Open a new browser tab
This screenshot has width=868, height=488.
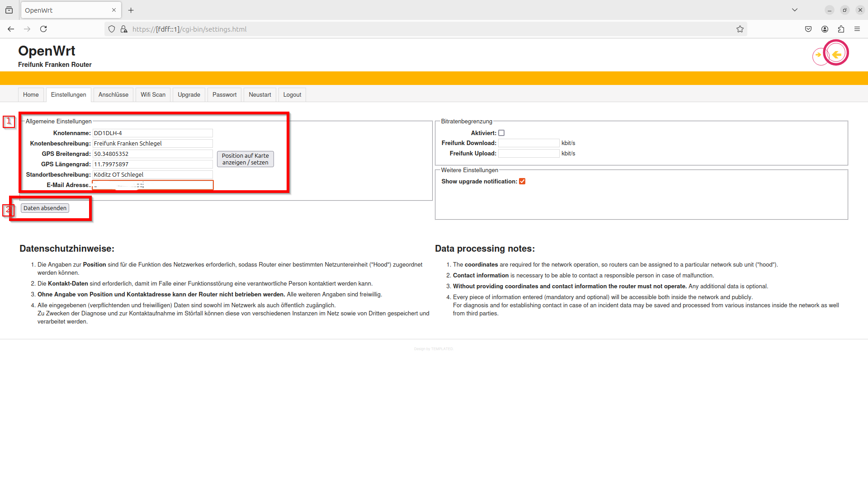[x=131, y=10]
